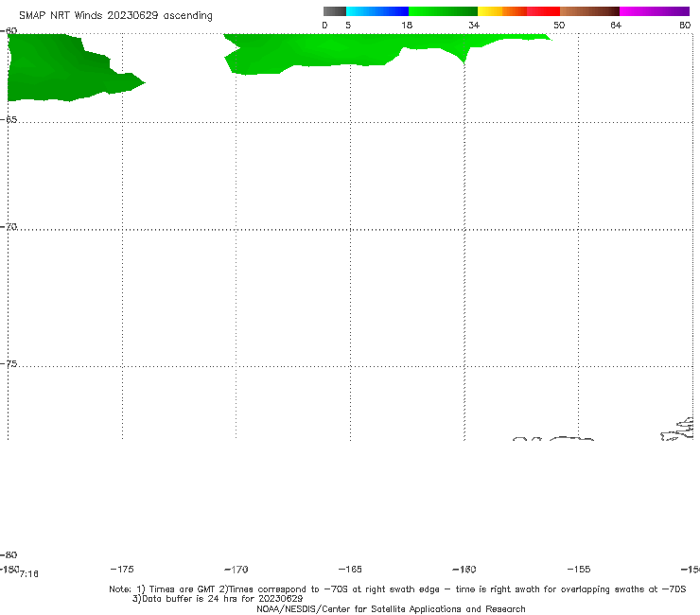This screenshot has height=615, width=700.
Task: Click the longitude label '-175'
Action: pyautogui.click(x=122, y=569)
